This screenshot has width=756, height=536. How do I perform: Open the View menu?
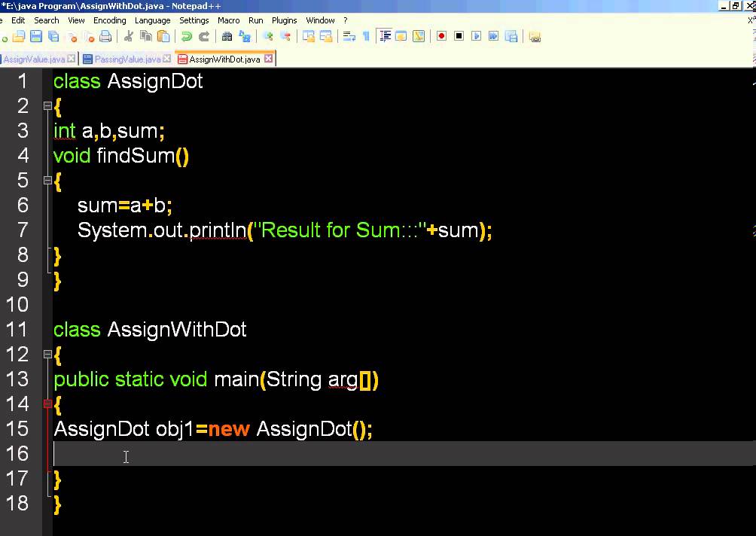click(x=76, y=20)
